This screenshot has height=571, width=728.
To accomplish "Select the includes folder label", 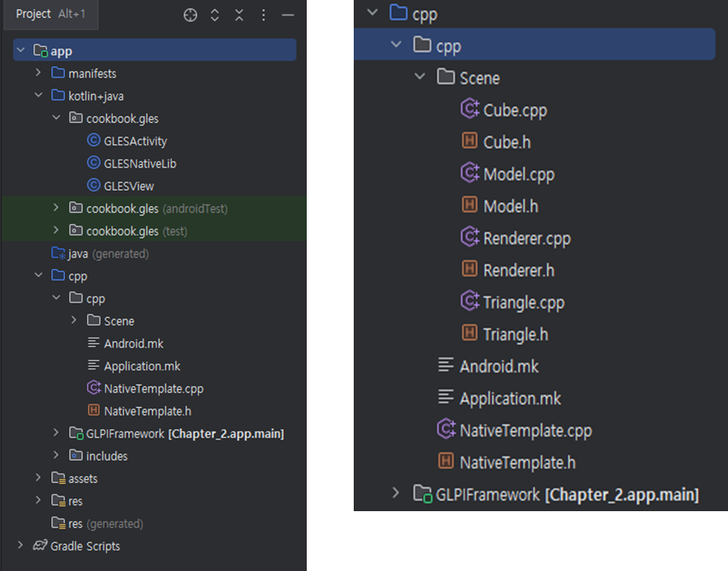I will tap(107, 456).
